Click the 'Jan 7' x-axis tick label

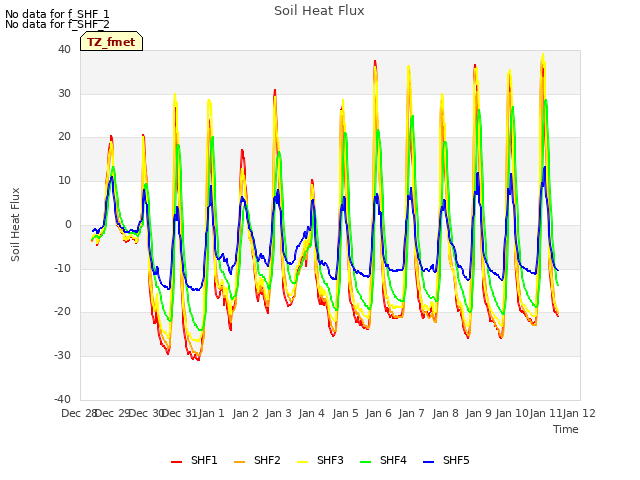412,413
